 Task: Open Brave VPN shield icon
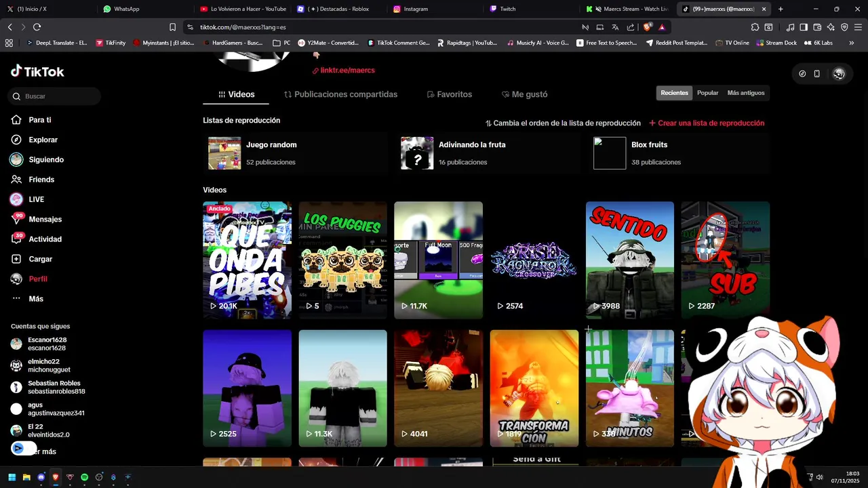click(844, 27)
